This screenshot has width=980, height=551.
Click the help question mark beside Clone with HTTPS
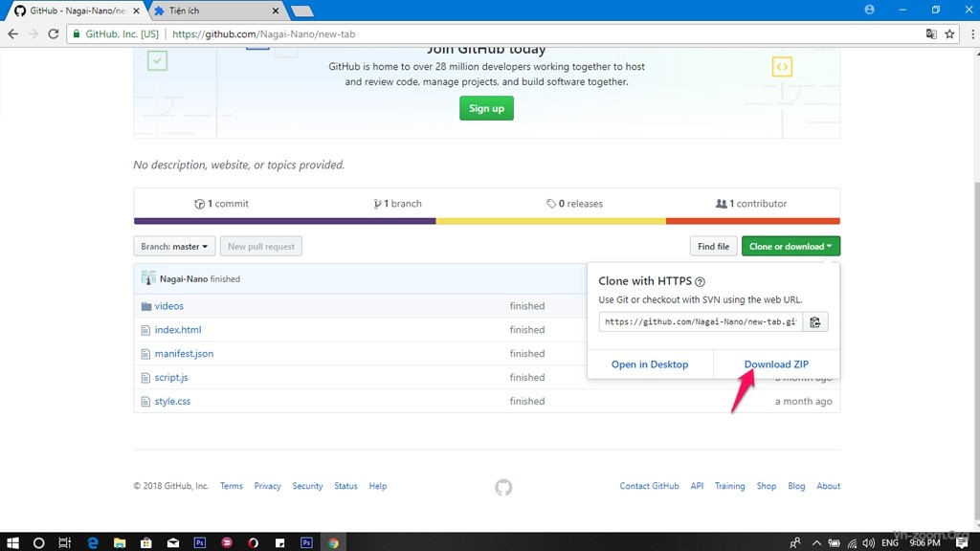[700, 282]
